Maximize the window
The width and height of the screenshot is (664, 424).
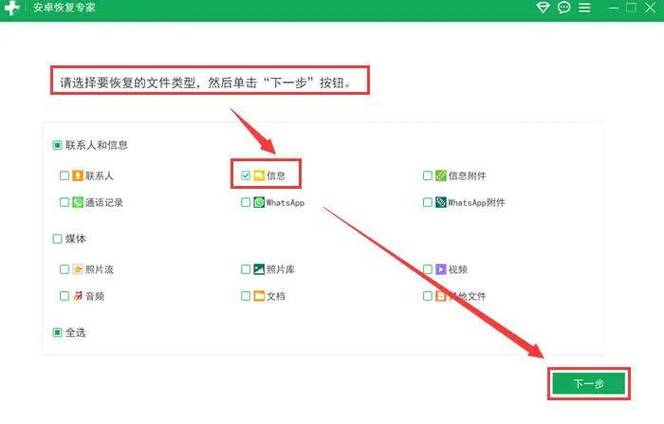(631, 7)
